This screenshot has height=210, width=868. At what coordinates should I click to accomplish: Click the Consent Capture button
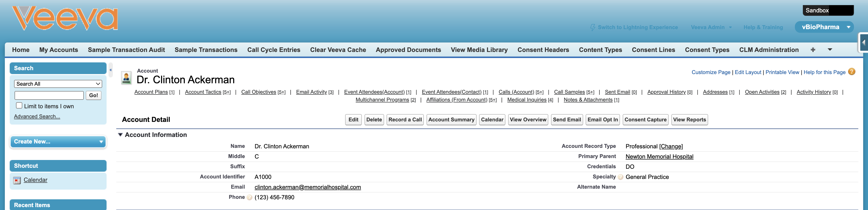coord(645,119)
